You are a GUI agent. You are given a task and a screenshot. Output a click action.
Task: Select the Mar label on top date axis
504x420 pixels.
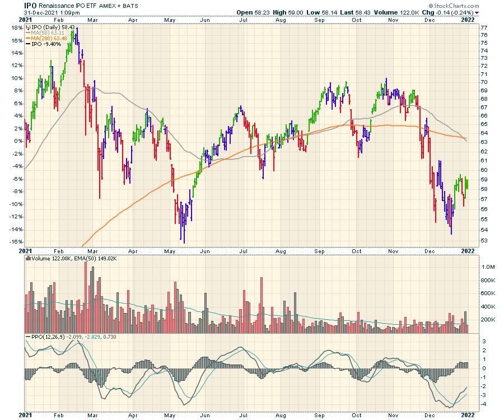[x=93, y=18]
